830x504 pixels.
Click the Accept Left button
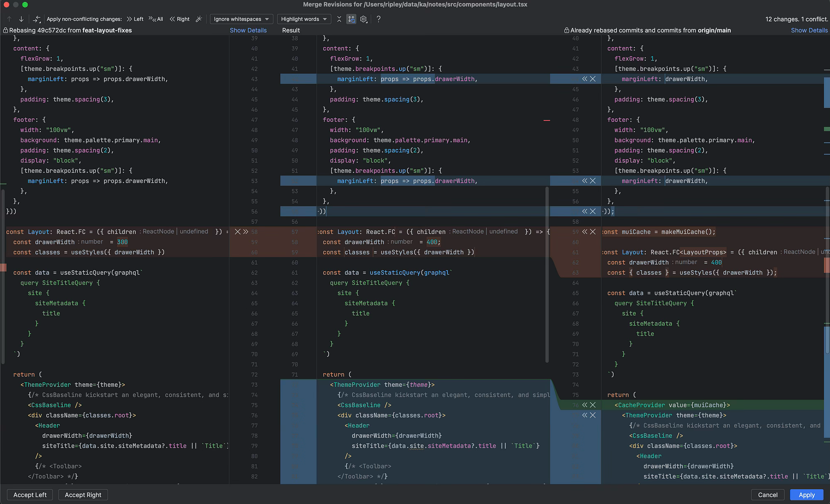tap(30, 495)
